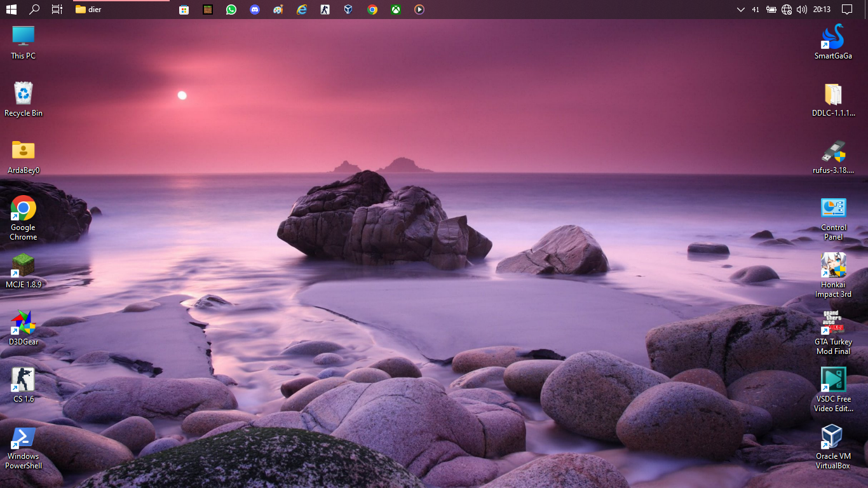The image size is (868, 488).
Task: Open the Windows Start menu
Action: click(11, 10)
